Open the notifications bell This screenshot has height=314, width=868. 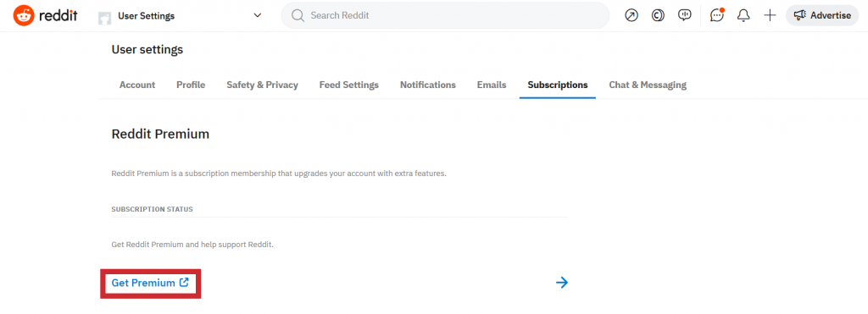[743, 15]
